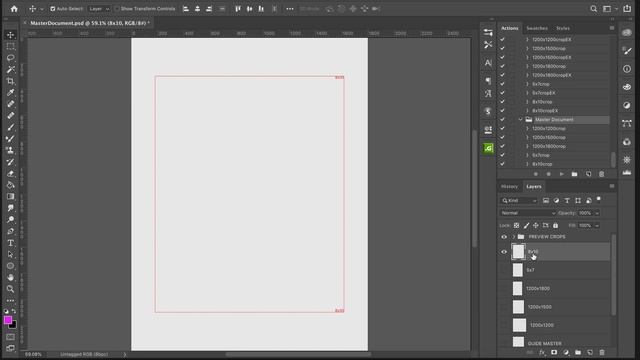This screenshot has width=640, height=360.
Task: Open the Kind layer filter dropdown
Action: coord(519,200)
